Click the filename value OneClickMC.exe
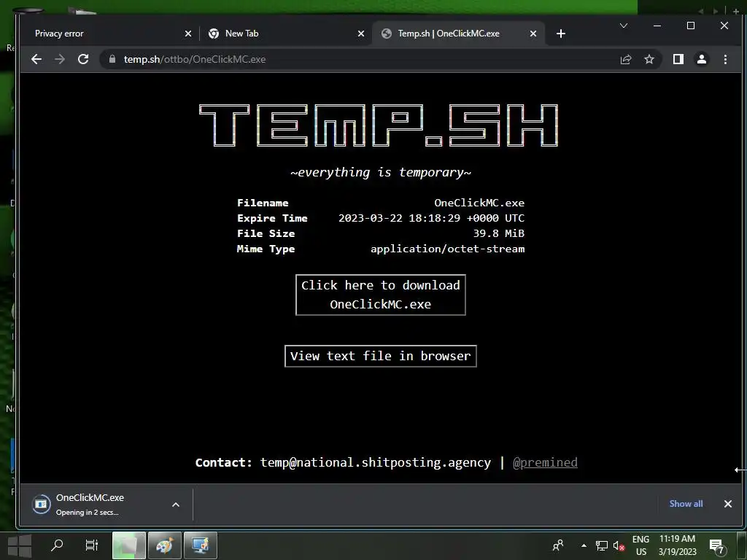Screen dimensions: 747x560 click(x=479, y=203)
